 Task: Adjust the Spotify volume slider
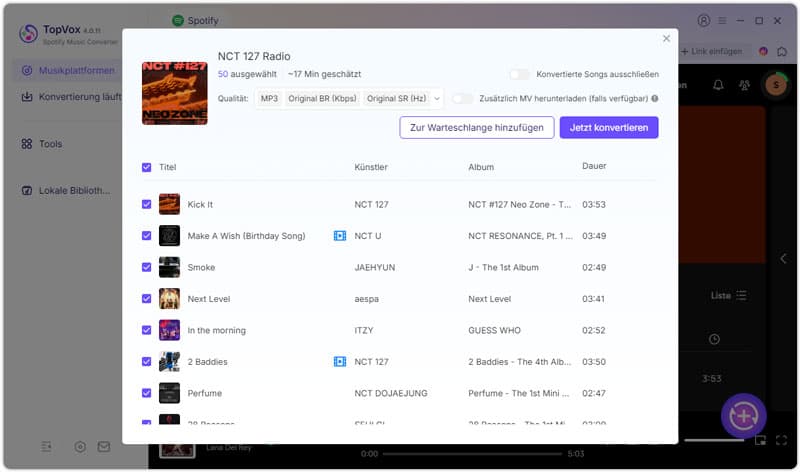coord(714,440)
